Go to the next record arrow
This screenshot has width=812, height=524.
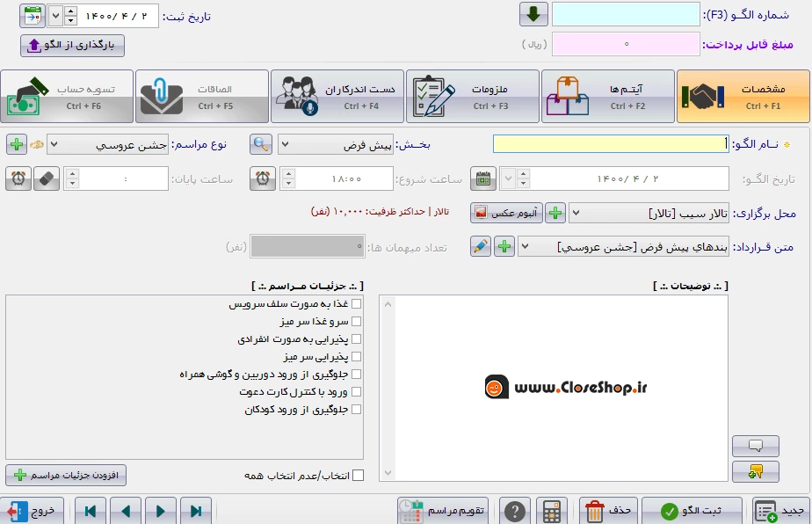pos(161,511)
